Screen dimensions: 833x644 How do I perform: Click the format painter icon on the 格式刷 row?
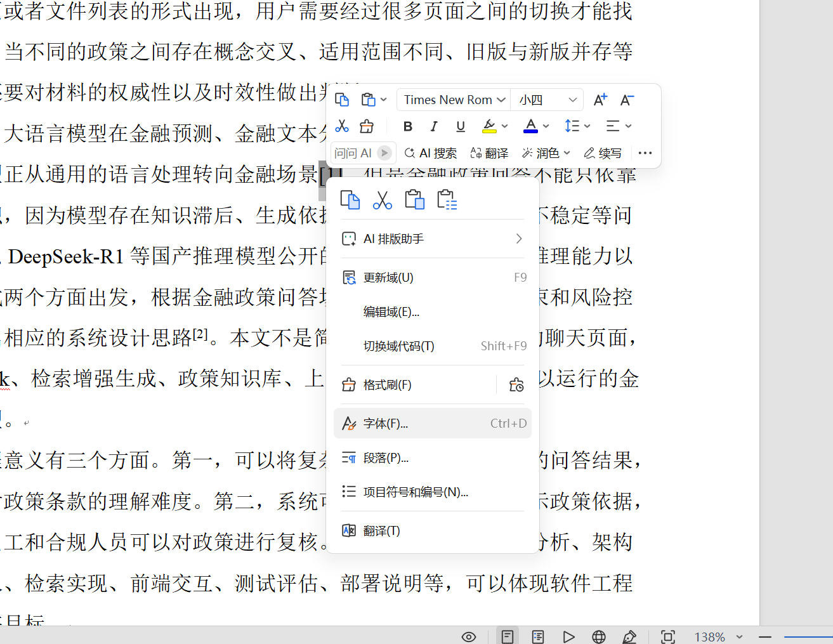pyautogui.click(x=516, y=384)
